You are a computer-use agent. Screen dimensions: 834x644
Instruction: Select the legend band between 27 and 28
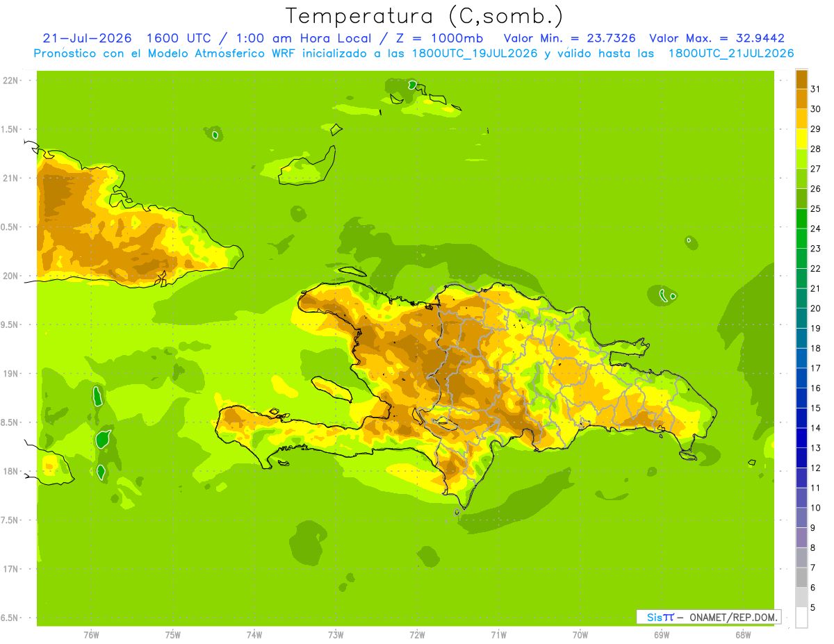(801, 158)
